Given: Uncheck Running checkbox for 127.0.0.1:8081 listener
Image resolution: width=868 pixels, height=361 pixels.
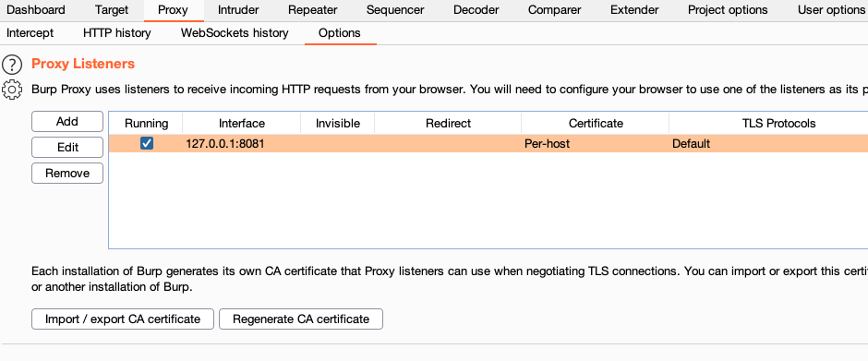Looking at the screenshot, I should (x=147, y=144).
